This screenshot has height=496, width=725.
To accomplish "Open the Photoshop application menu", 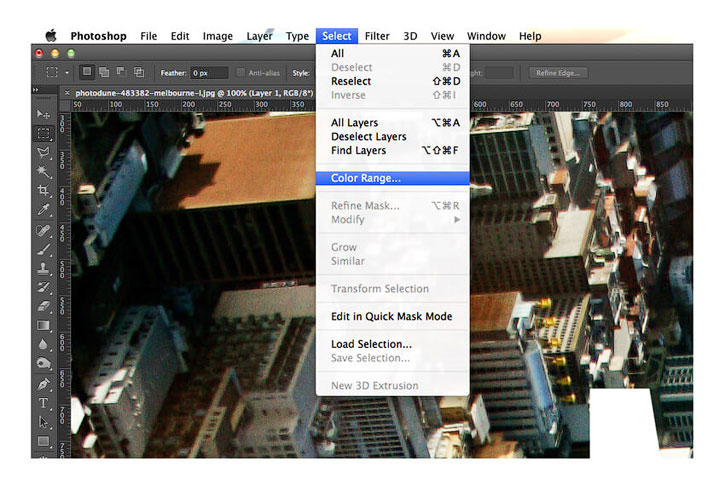I will (x=98, y=36).
